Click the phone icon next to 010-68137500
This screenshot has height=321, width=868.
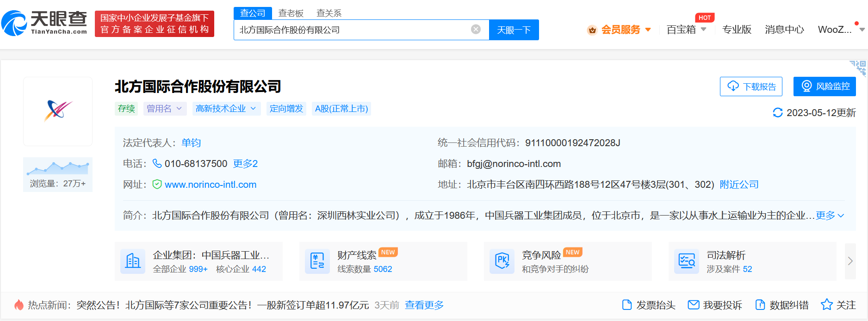(157, 163)
